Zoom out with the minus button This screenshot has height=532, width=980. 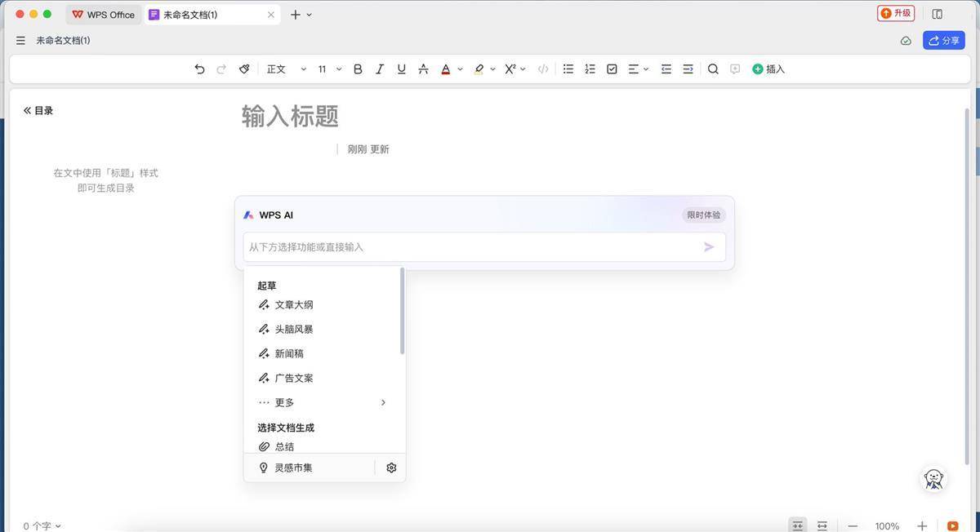(853, 525)
